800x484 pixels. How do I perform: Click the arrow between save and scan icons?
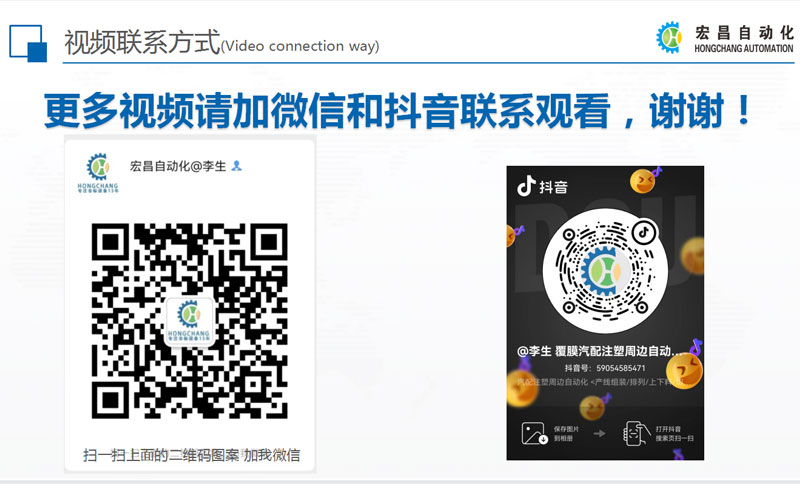pos(600,434)
